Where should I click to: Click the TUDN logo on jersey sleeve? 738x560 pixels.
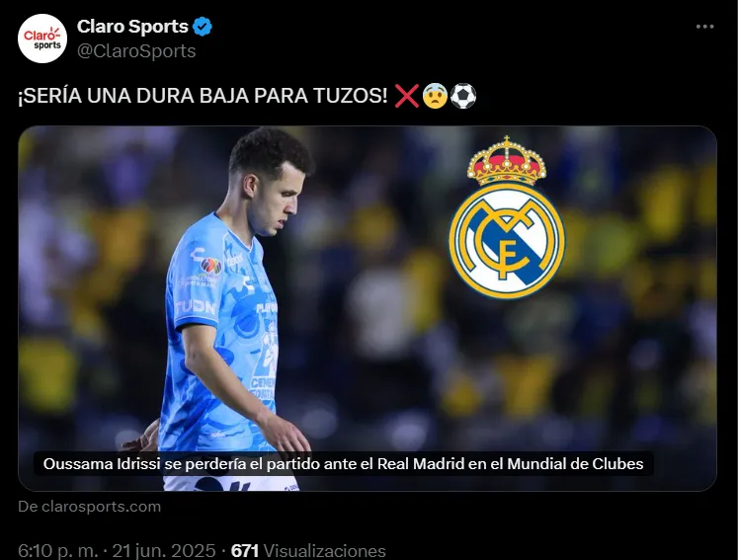pos(195,307)
